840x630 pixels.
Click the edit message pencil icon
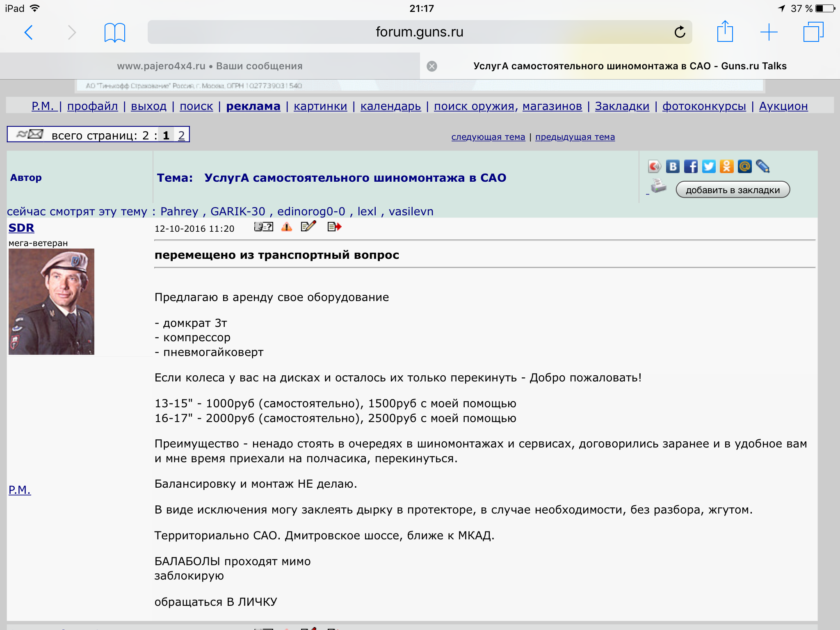308,226
